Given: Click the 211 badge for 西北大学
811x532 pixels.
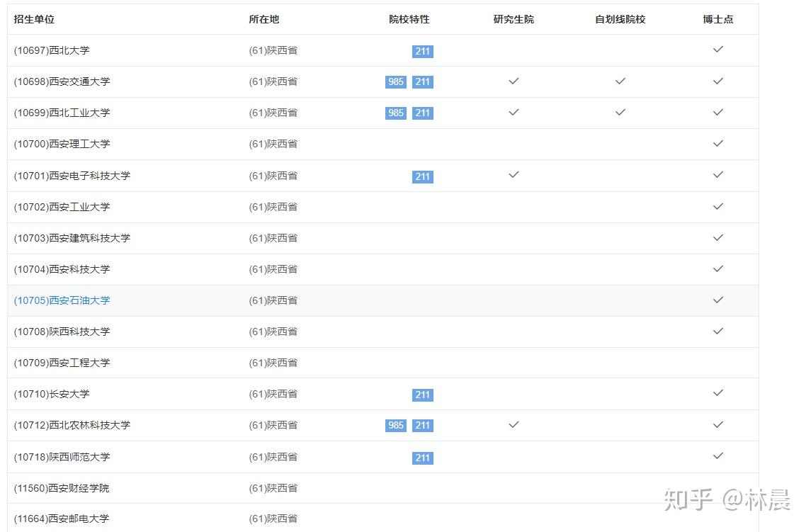Looking at the screenshot, I should click(x=423, y=51).
